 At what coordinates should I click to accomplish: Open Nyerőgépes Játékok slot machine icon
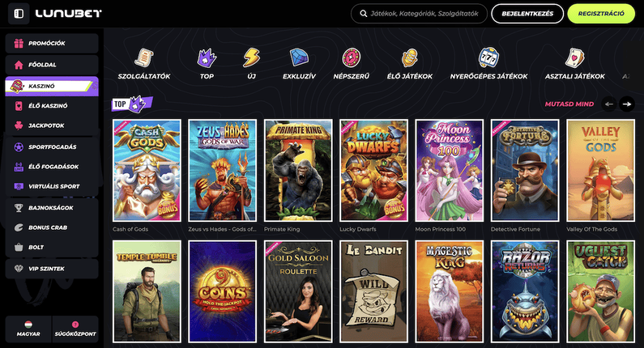pyautogui.click(x=489, y=58)
